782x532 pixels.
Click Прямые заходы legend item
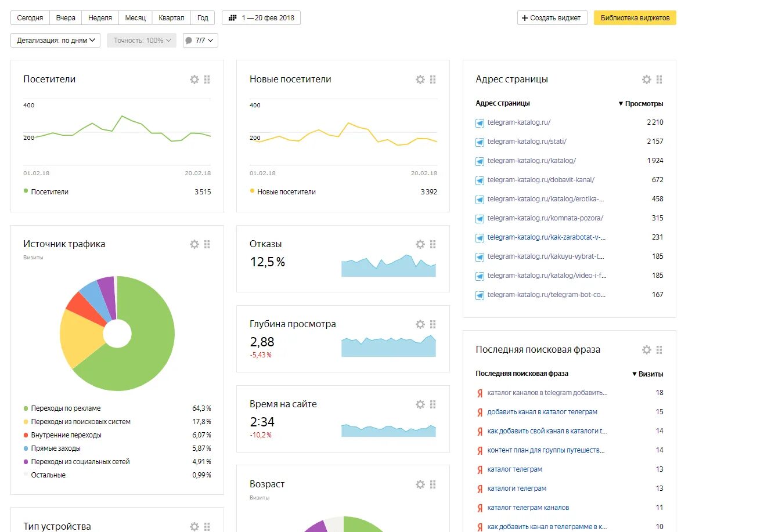click(56, 448)
